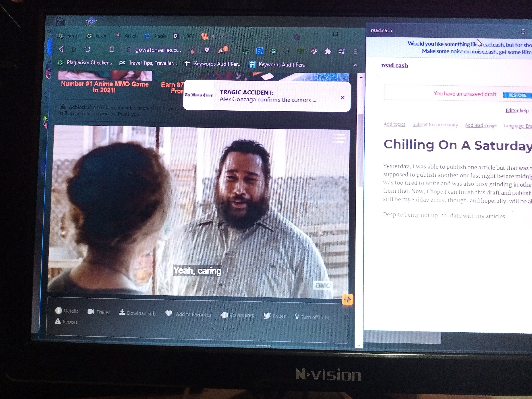Click the vertical scrollbar thumb
Screen dimensions: 532x399
[x=360, y=150]
